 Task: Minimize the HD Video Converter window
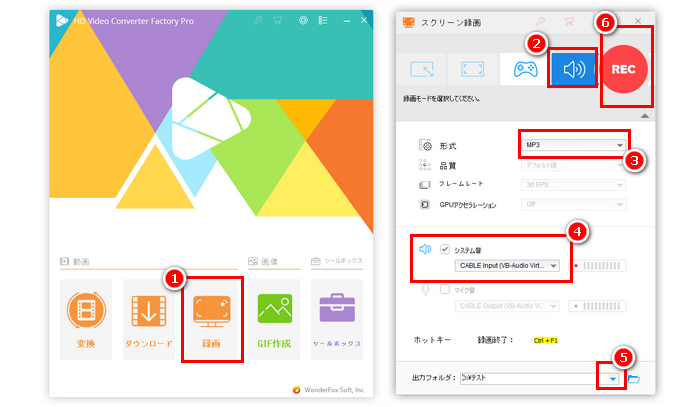[346, 21]
